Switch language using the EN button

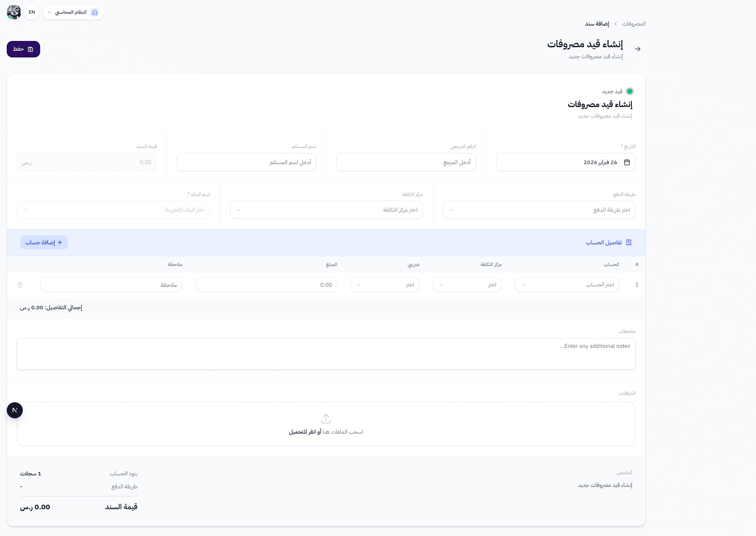point(31,12)
